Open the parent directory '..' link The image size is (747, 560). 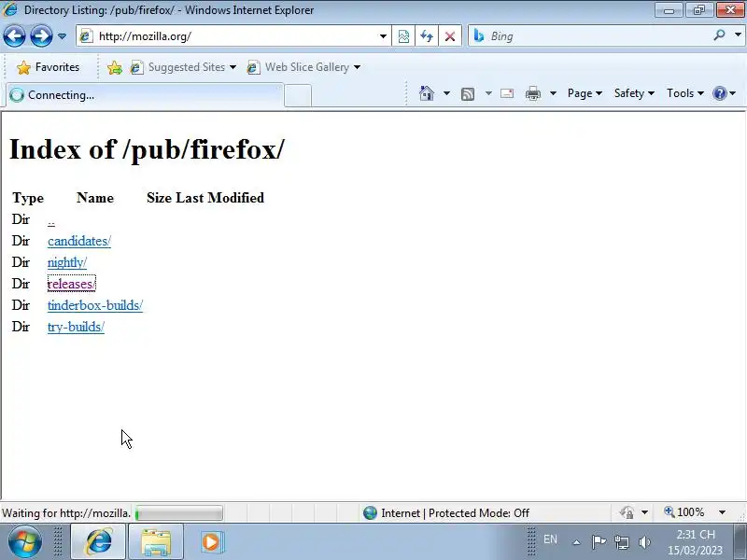[x=51, y=221]
